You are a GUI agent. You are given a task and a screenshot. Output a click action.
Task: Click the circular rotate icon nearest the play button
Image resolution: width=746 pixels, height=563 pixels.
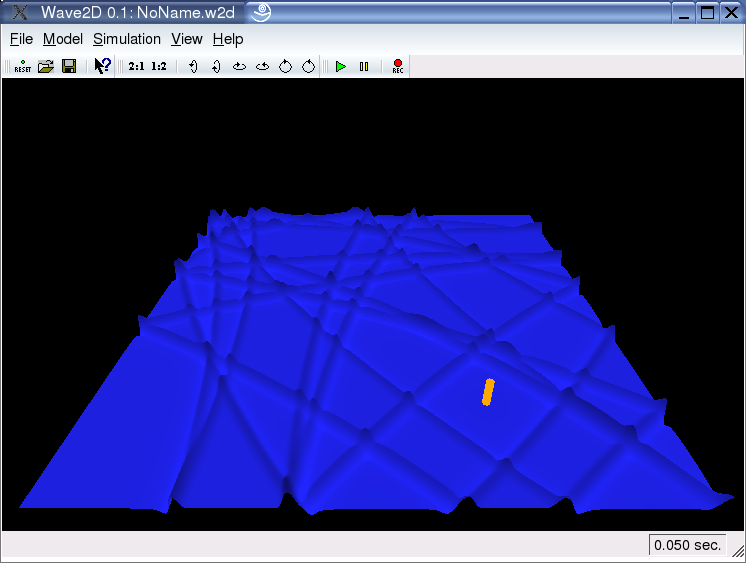(x=308, y=67)
